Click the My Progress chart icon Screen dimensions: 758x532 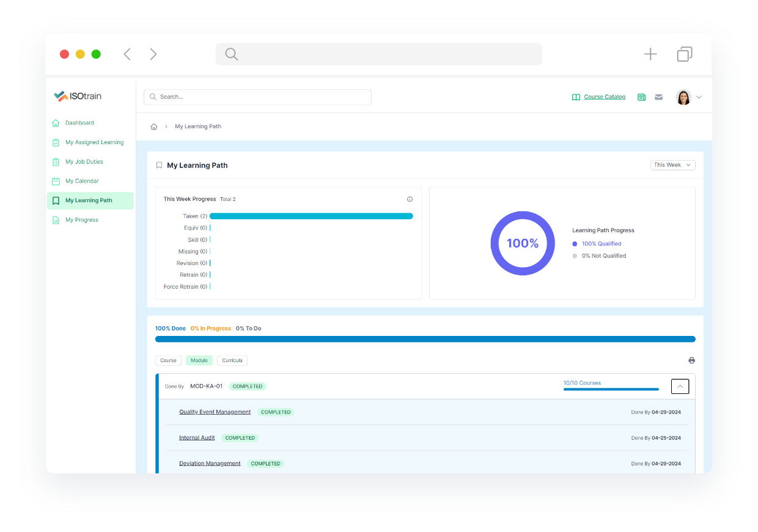(56, 220)
